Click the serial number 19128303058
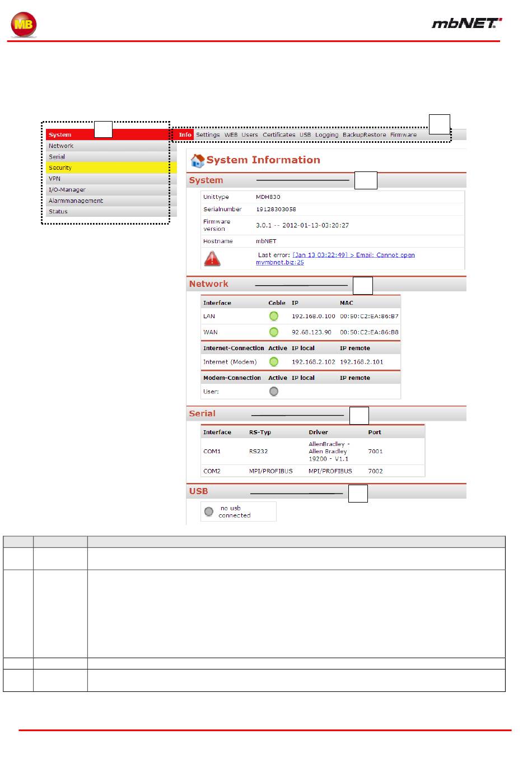 276,210
